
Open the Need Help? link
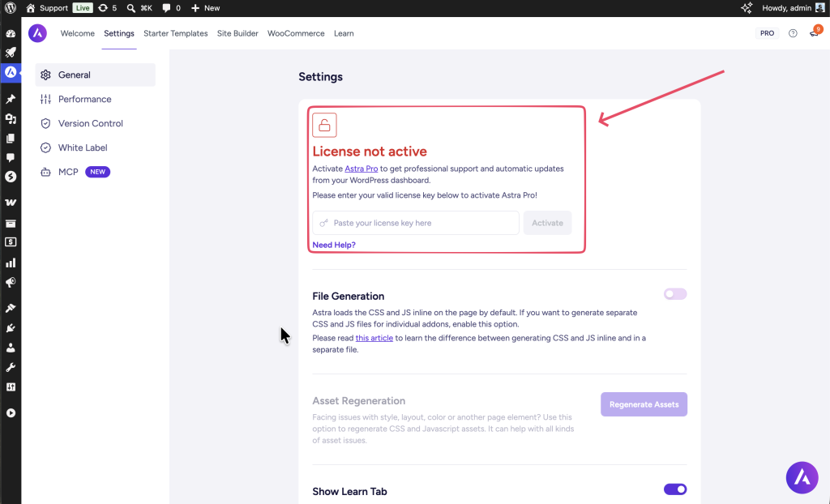pyautogui.click(x=333, y=246)
